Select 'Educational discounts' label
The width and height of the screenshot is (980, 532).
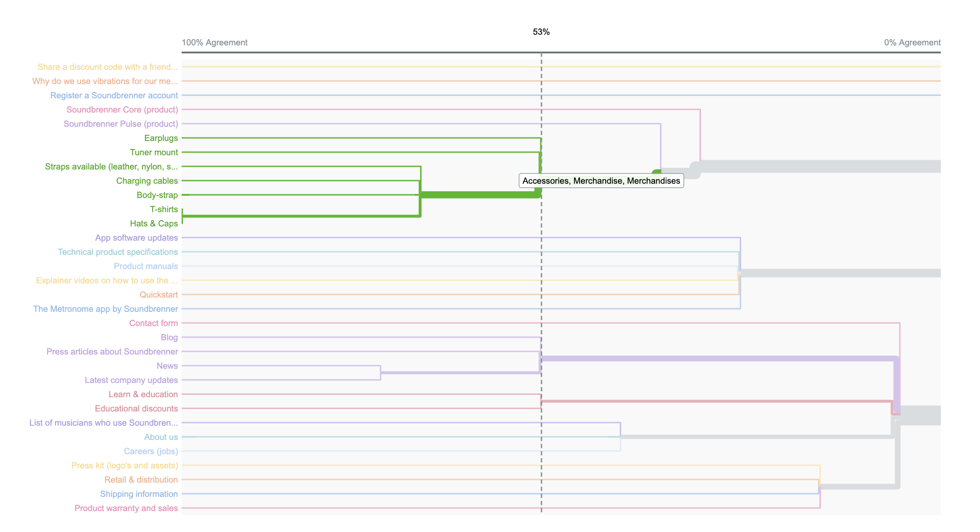click(136, 408)
